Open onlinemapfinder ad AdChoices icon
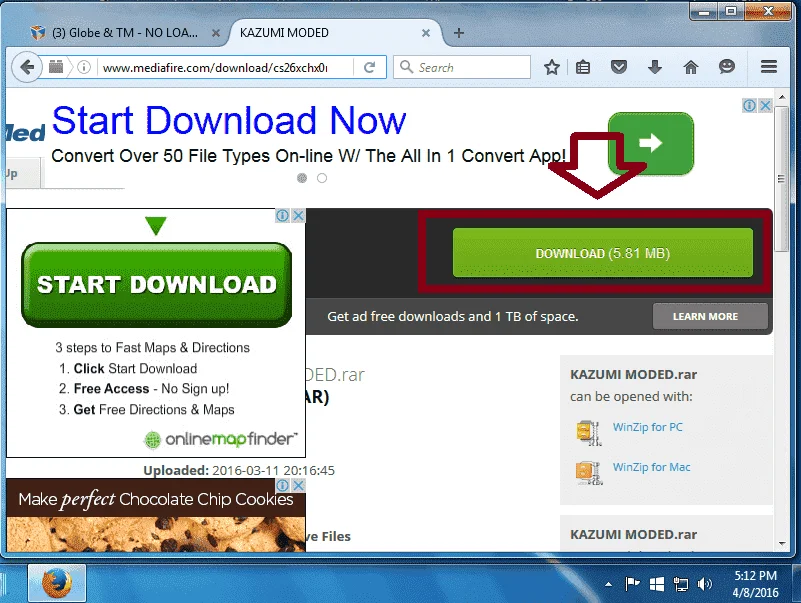 [x=282, y=216]
